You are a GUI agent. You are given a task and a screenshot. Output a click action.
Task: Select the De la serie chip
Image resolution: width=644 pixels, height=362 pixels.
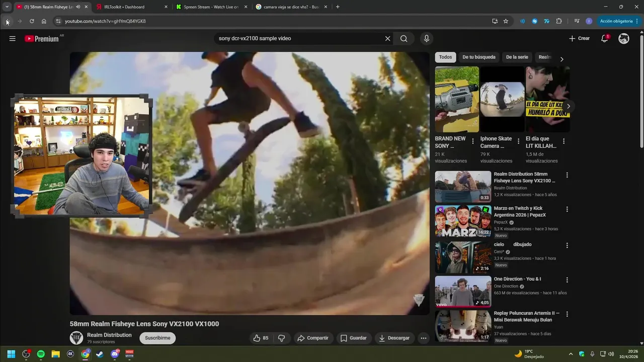517,57
